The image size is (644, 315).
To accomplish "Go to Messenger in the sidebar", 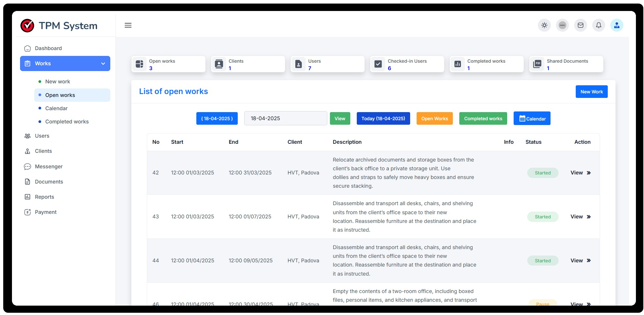I will click(49, 167).
